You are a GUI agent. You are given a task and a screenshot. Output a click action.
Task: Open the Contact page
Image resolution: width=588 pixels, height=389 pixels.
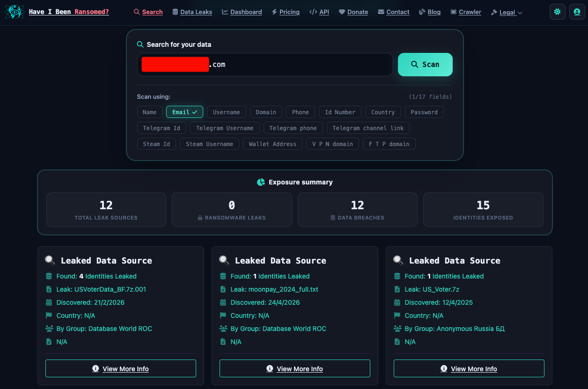click(394, 12)
